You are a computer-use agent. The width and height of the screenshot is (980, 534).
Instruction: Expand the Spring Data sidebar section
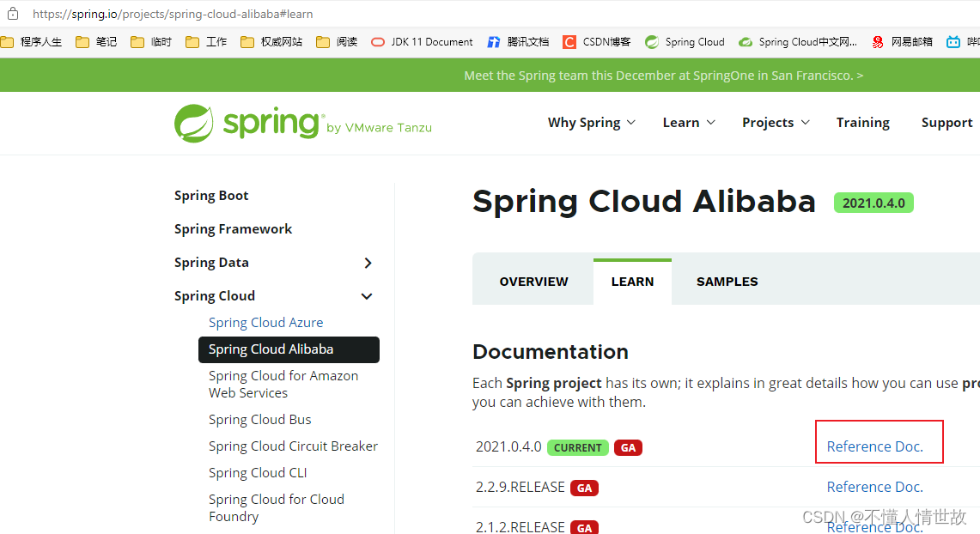(368, 263)
